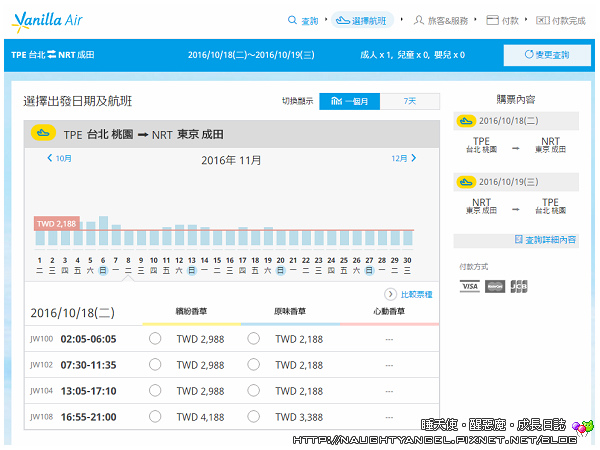Click flight JW108 time 16:55-21:00
The width and height of the screenshot is (600, 450).
pos(88,417)
